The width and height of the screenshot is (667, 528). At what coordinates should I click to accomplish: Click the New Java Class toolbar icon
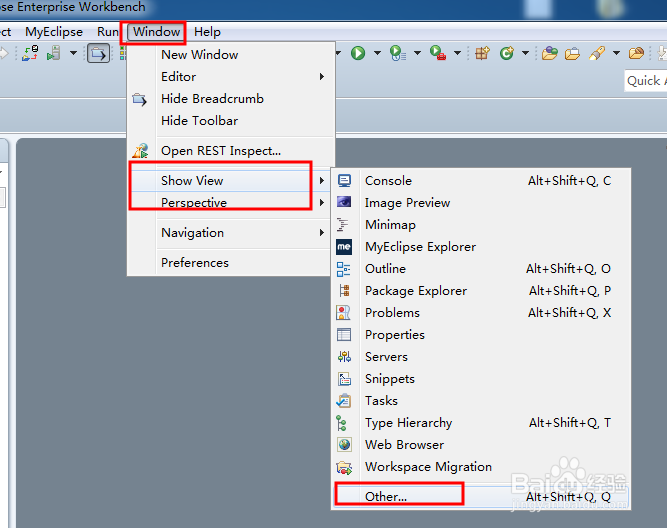(507, 53)
